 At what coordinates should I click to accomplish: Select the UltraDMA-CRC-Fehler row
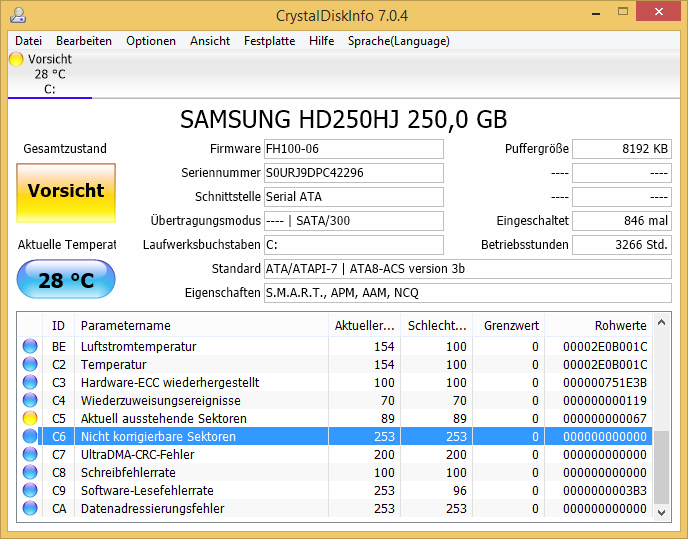tap(335, 454)
